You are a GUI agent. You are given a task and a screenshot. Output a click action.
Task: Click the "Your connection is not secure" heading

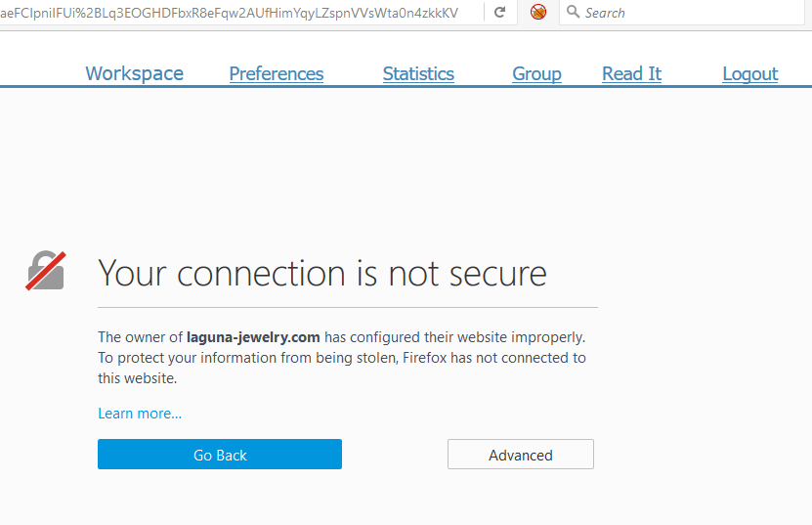322,273
